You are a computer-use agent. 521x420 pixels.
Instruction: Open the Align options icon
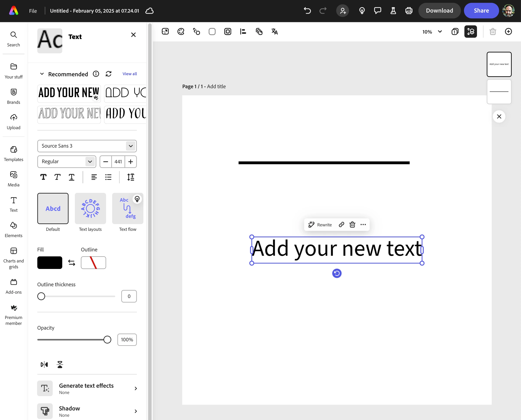coord(243,31)
